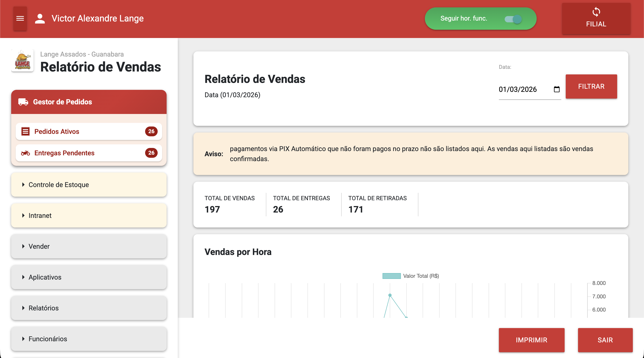
Task: Click the Lange Assados logo
Action: [x=23, y=61]
